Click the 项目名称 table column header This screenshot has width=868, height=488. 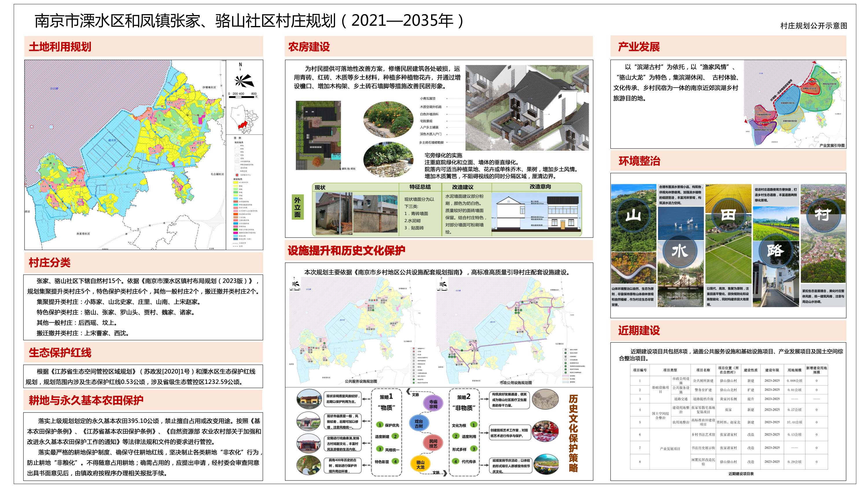(x=703, y=370)
